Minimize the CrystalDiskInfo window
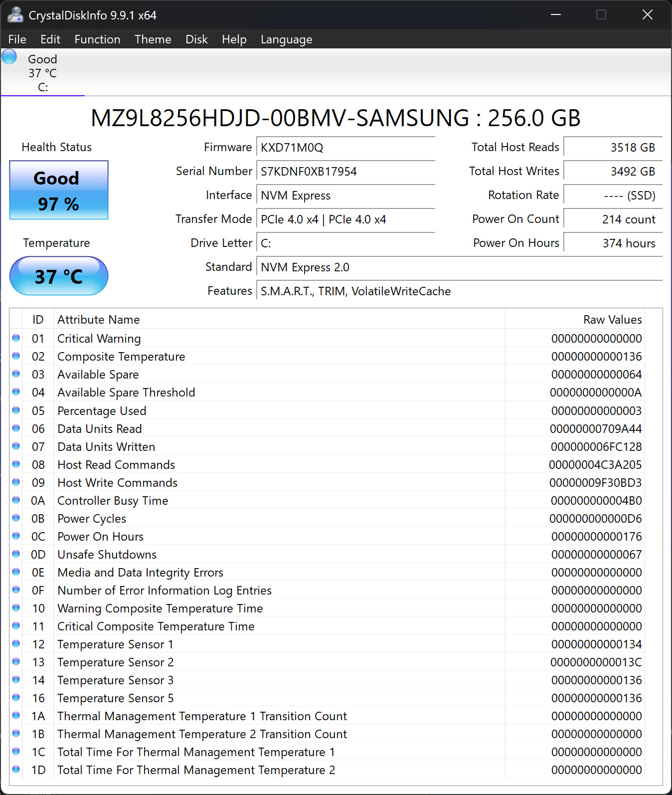The height and width of the screenshot is (795, 672). (x=556, y=14)
